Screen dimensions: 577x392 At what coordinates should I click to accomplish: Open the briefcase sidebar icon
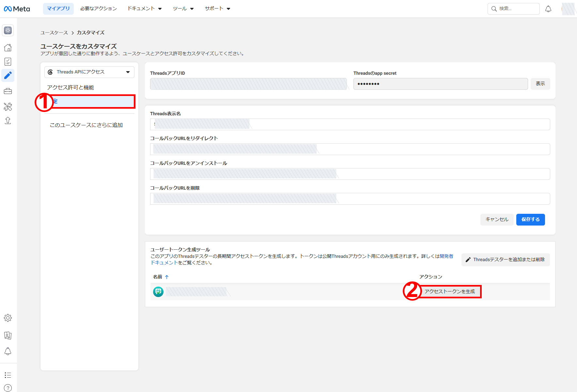tap(8, 91)
